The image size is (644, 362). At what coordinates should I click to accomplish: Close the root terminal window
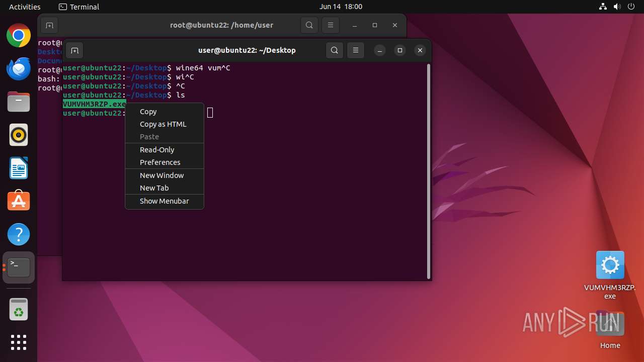click(395, 25)
